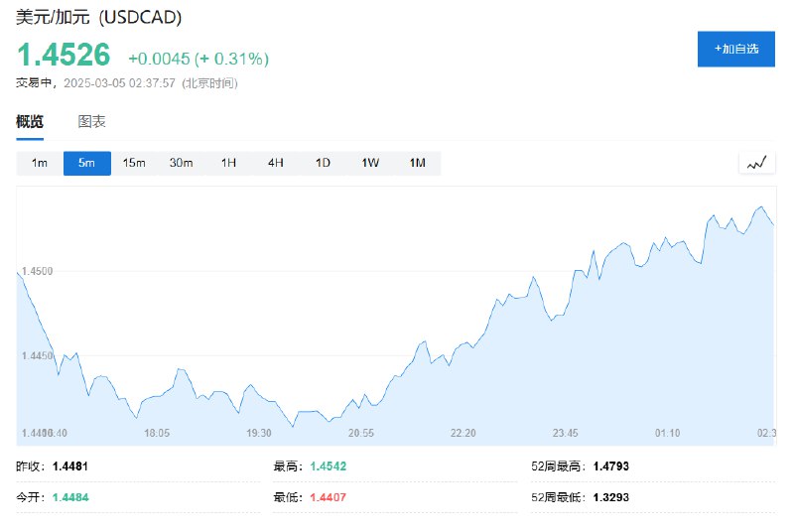Click the current price 1.4526

point(64,55)
